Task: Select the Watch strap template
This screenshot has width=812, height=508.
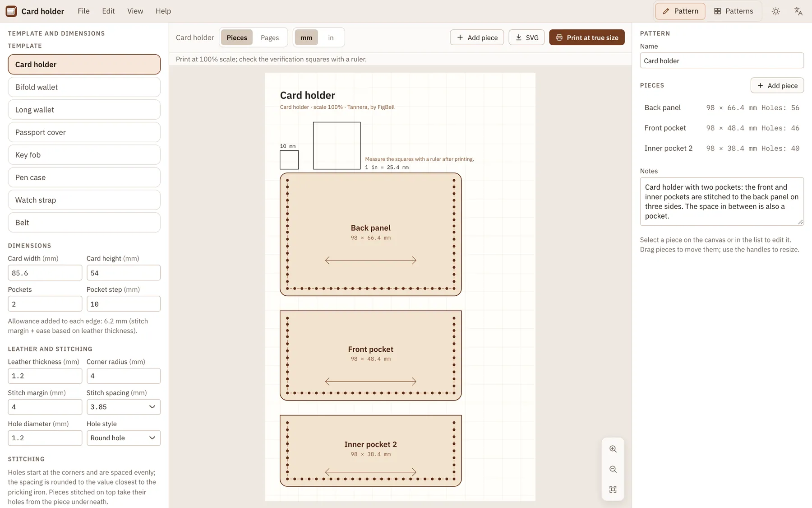Action: click(84, 200)
